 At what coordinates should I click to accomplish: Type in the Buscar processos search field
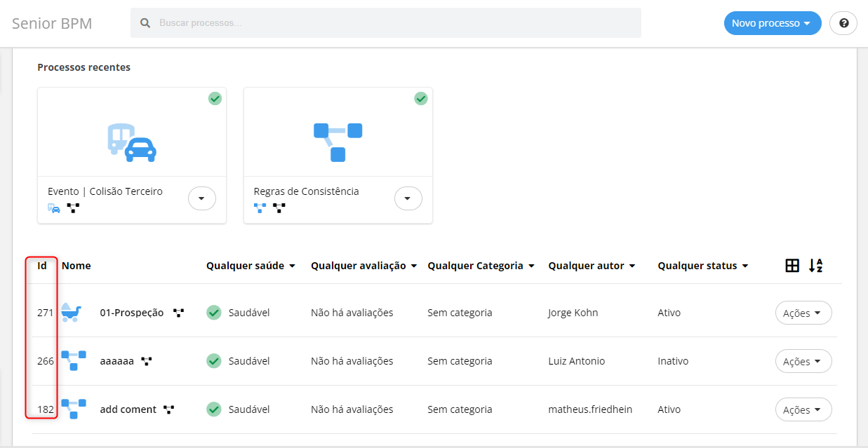393,23
